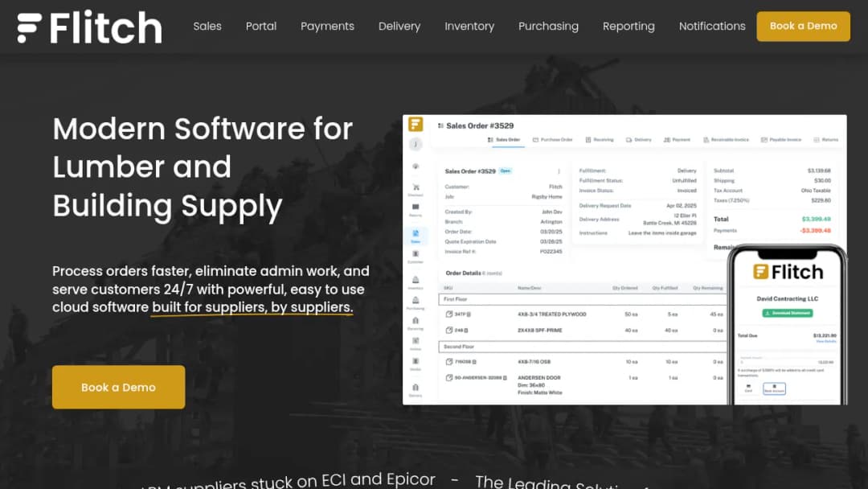Select the highlighted Sales icon in app sidebar
The image size is (868, 489).
(416, 236)
